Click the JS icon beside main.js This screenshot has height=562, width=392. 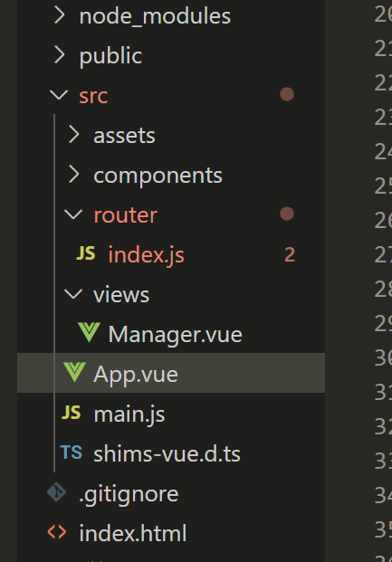72,413
